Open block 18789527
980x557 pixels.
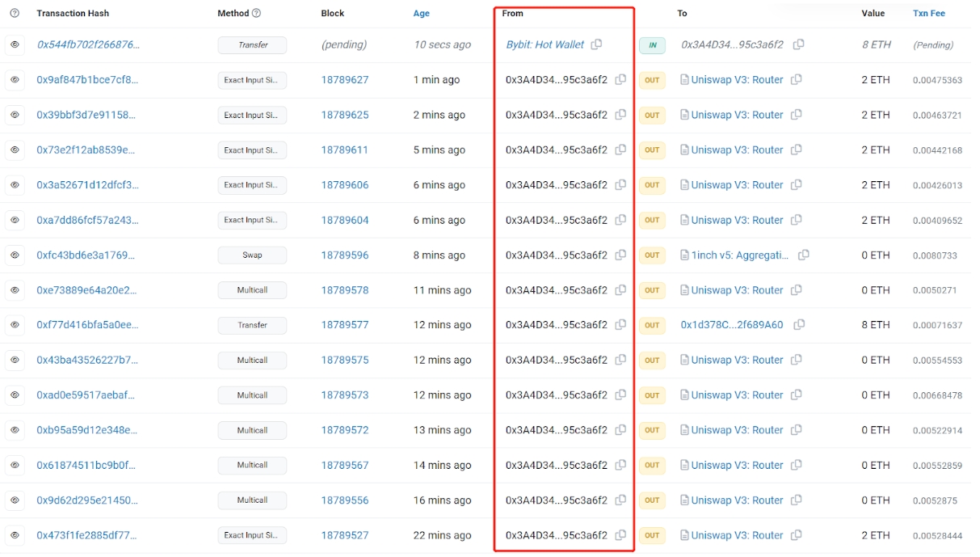pos(345,535)
